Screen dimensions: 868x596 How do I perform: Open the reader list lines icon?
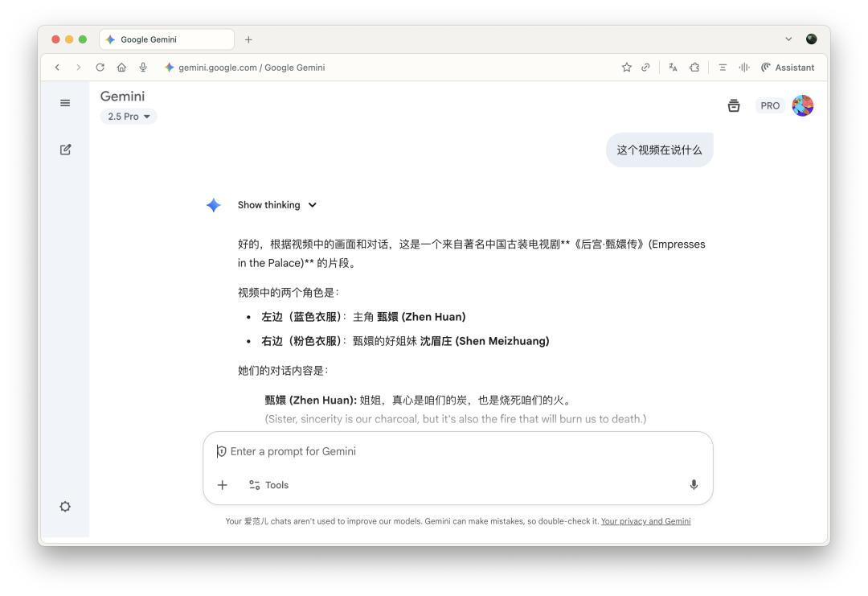(x=723, y=68)
